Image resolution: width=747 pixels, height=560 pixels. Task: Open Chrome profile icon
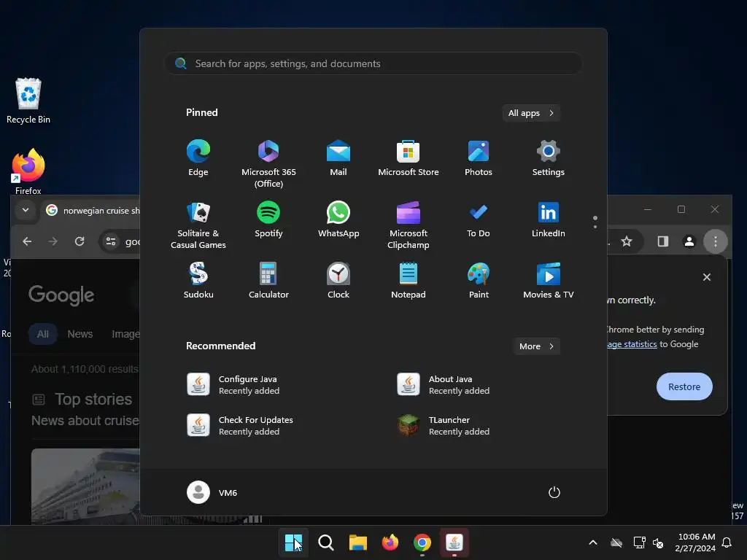(689, 241)
